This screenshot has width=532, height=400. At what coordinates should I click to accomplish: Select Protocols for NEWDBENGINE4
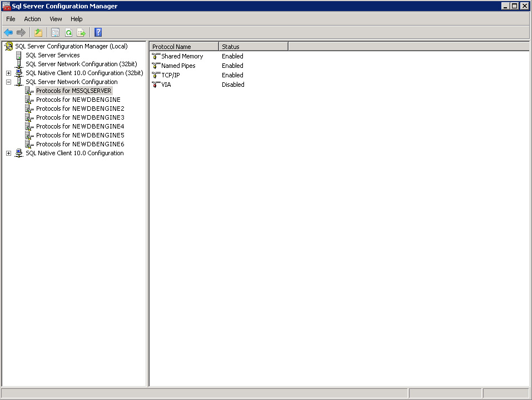(80, 126)
